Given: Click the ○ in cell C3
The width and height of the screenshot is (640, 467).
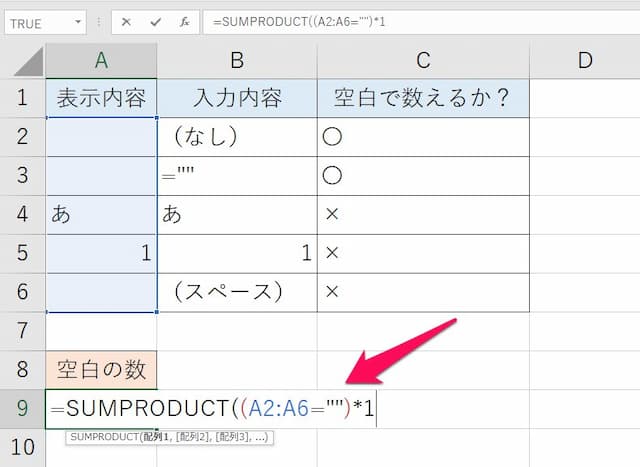Looking at the screenshot, I should click(332, 176).
